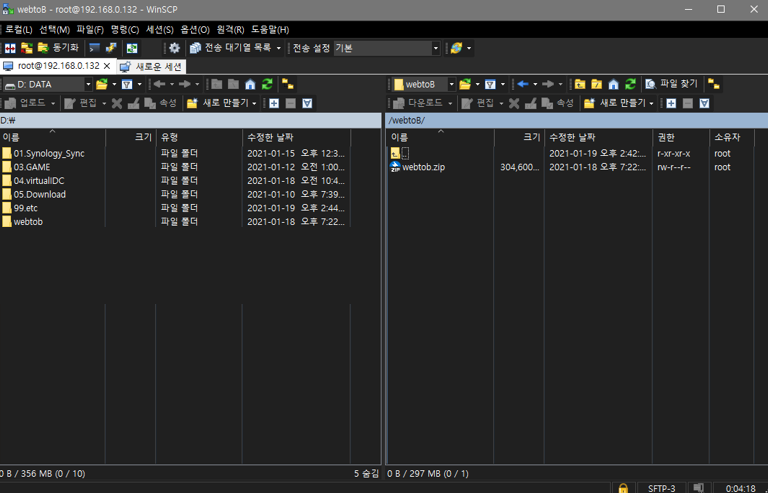Open the 전송 설정 기본 transfer settings combo box
768x493 pixels.
(x=386, y=48)
